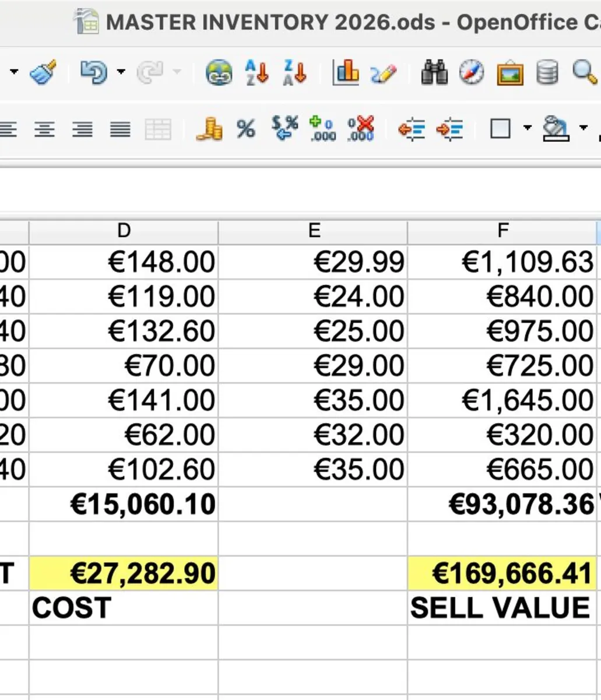Open Find & Replace binoculars icon

pyautogui.click(x=434, y=73)
